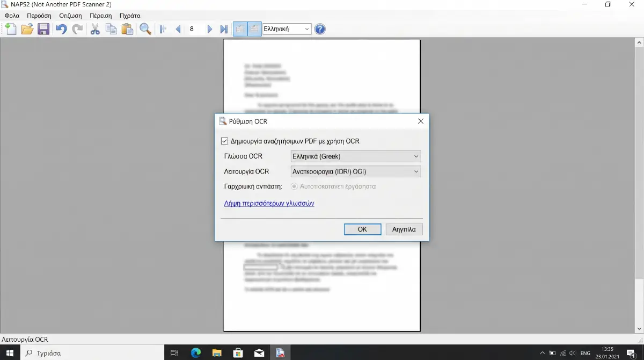Click the taskbar search box Τγριάσα
The height and width of the screenshot is (360, 644).
point(93,353)
